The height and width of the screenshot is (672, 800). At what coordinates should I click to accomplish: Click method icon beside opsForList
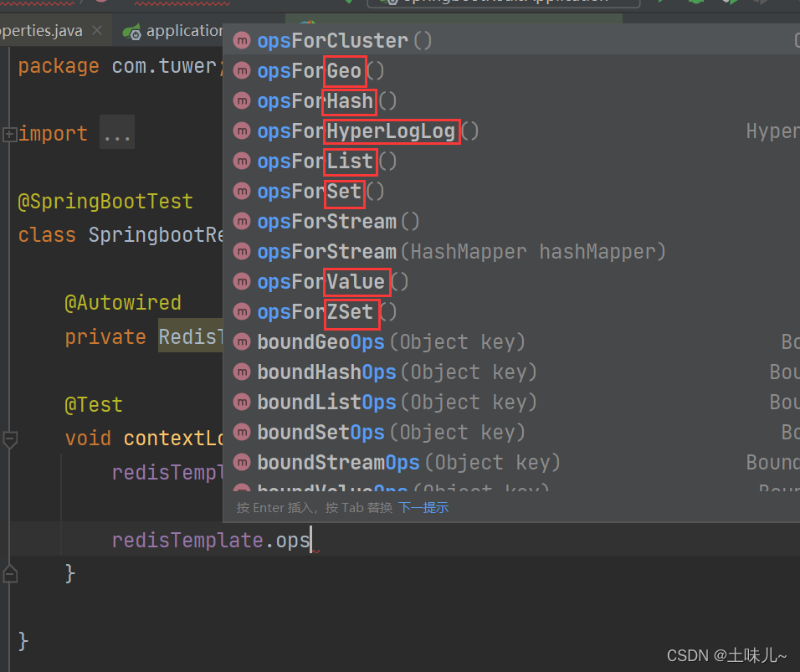(242, 160)
